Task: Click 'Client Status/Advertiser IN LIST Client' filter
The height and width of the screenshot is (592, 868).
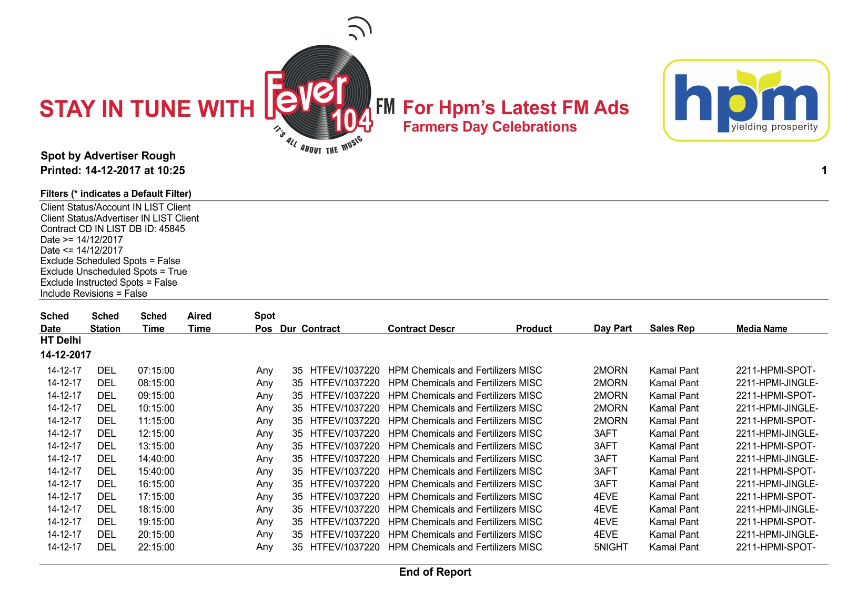Action: [120, 218]
